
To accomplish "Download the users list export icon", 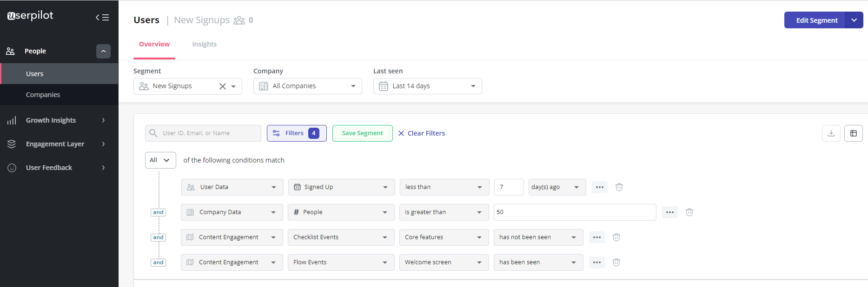I will tap(831, 133).
